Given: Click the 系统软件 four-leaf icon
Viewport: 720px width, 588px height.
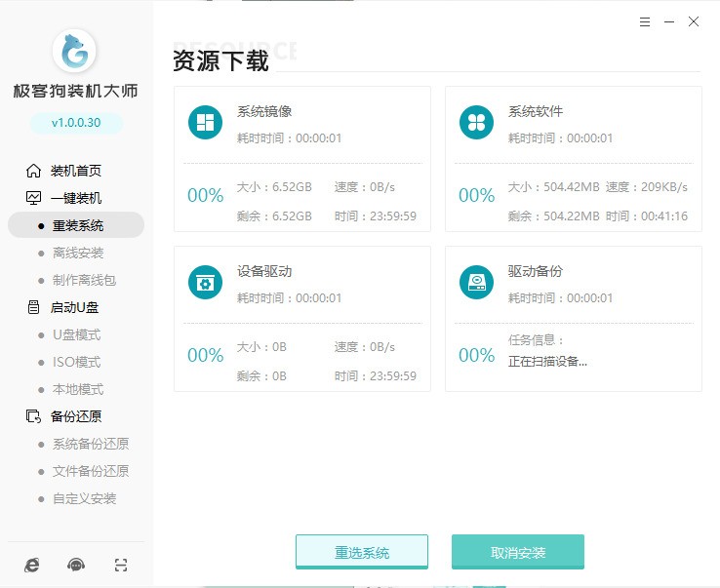Looking at the screenshot, I should [x=476, y=122].
